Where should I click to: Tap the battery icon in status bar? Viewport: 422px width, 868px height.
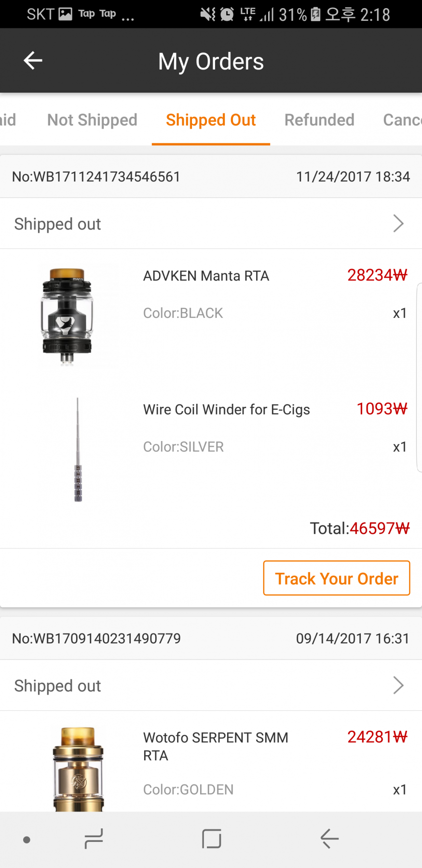tap(315, 14)
